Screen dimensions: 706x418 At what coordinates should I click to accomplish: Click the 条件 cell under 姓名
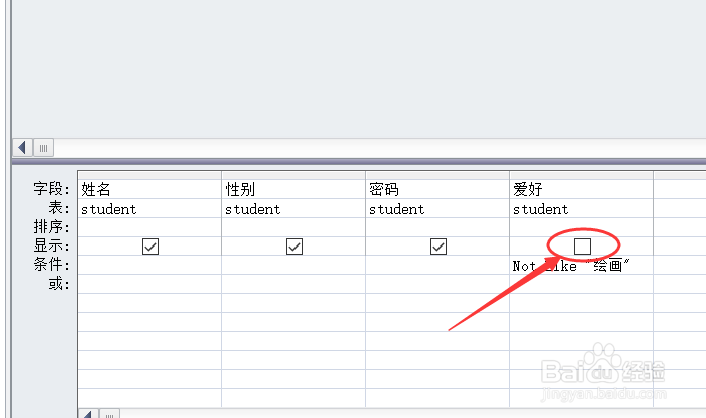149,265
